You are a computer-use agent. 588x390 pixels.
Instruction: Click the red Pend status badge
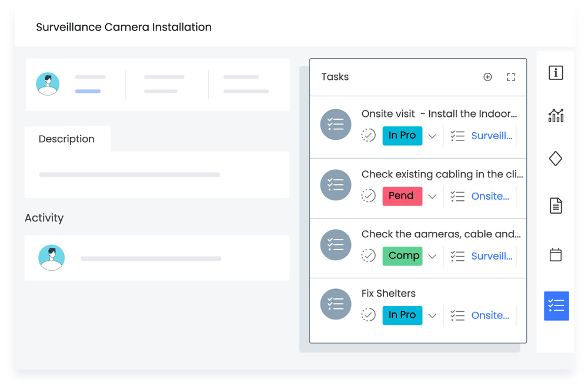click(x=402, y=196)
